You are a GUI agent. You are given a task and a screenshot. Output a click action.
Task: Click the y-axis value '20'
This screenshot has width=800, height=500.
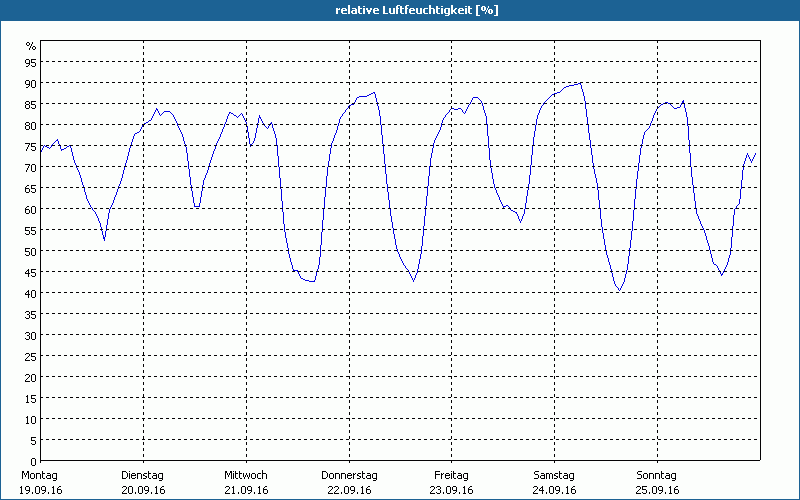(x=31, y=377)
